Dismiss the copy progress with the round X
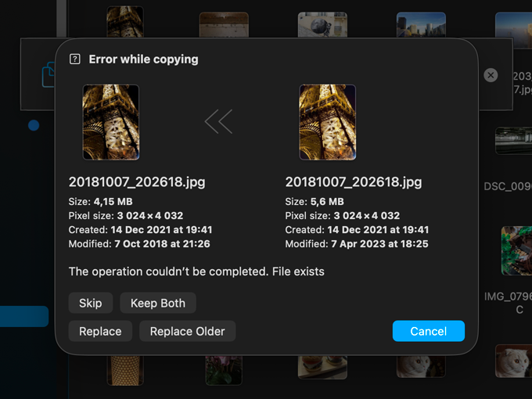 point(491,75)
